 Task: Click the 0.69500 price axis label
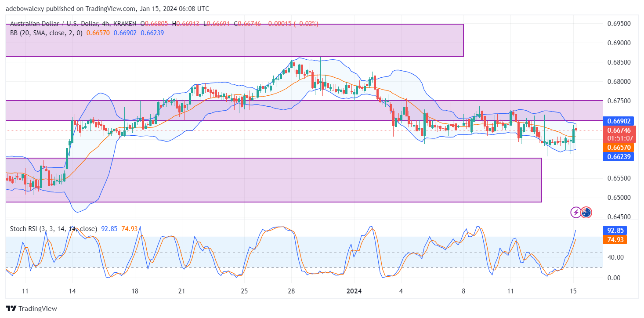click(x=619, y=24)
